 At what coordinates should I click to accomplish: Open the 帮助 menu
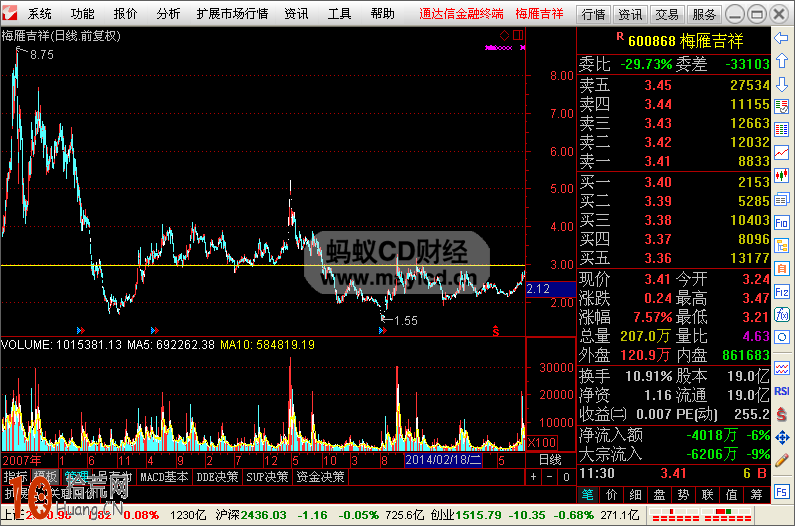[x=383, y=14]
